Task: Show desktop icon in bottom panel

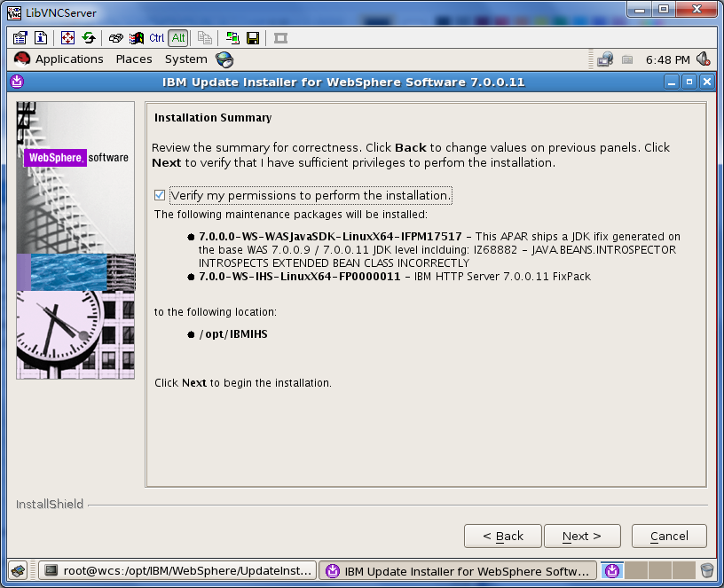Action: [19, 571]
